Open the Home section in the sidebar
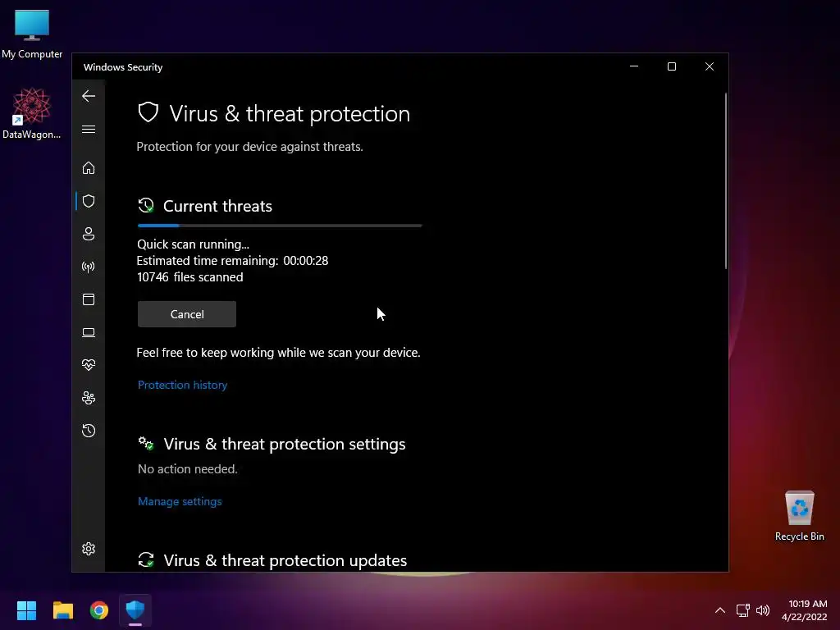840x630 pixels. (x=89, y=168)
